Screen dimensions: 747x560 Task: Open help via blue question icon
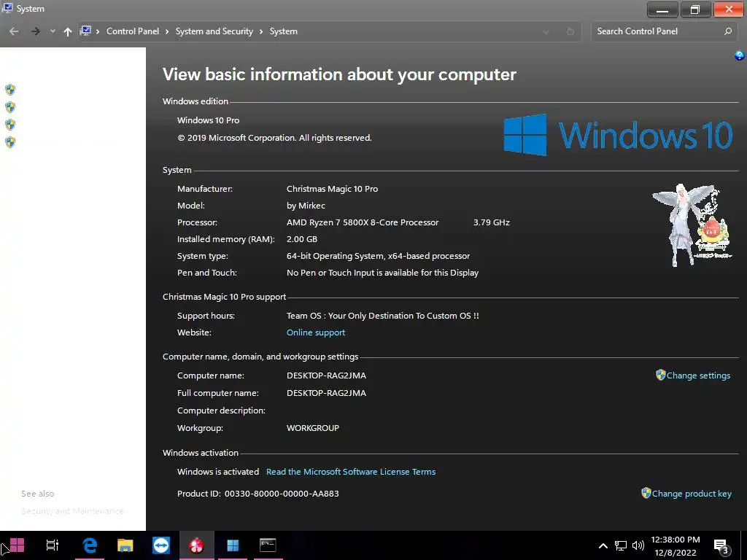(740, 55)
